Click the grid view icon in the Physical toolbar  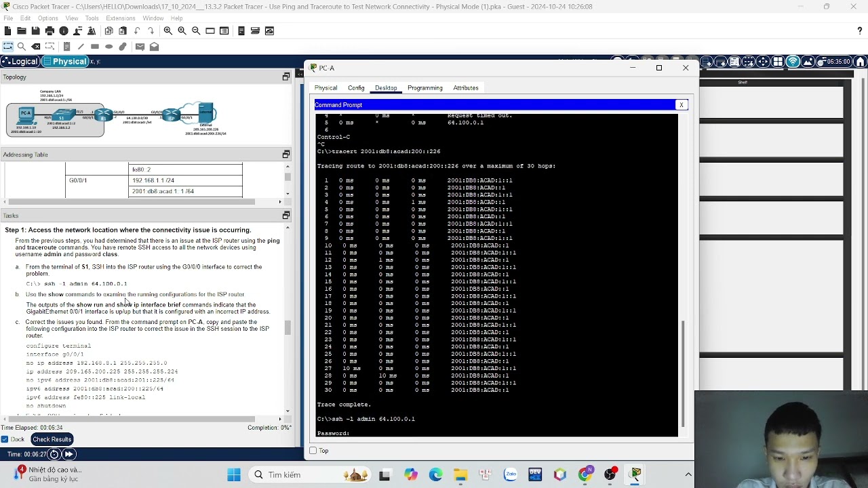coord(778,62)
